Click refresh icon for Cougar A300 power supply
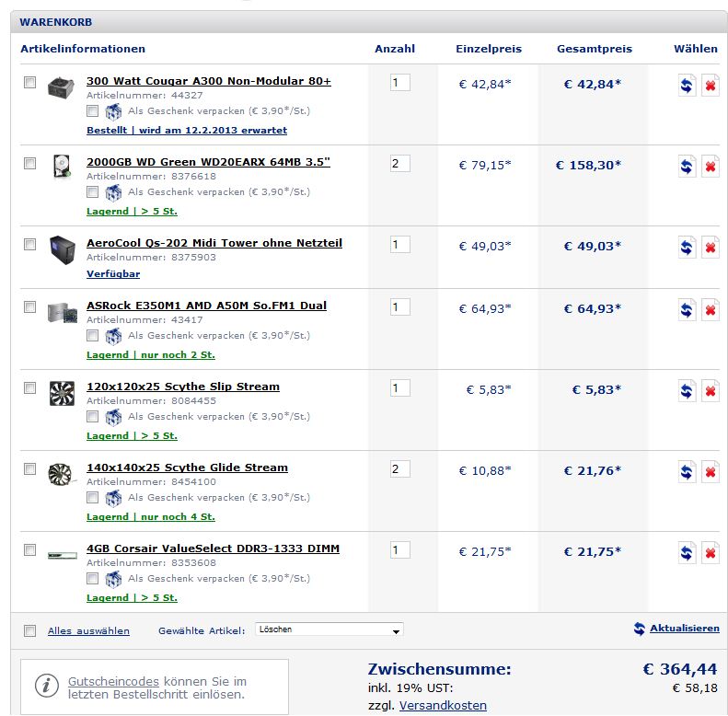The height and width of the screenshot is (716, 728). pyautogui.click(x=687, y=86)
